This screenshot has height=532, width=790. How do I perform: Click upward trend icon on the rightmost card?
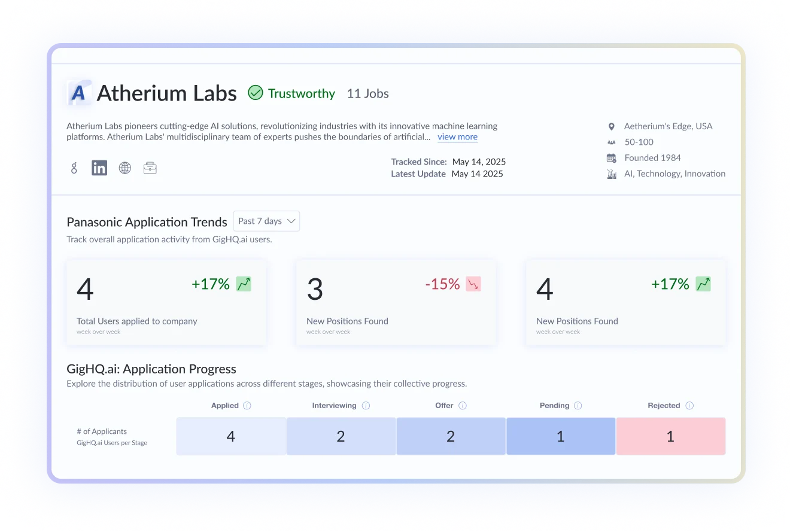(x=703, y=284)
